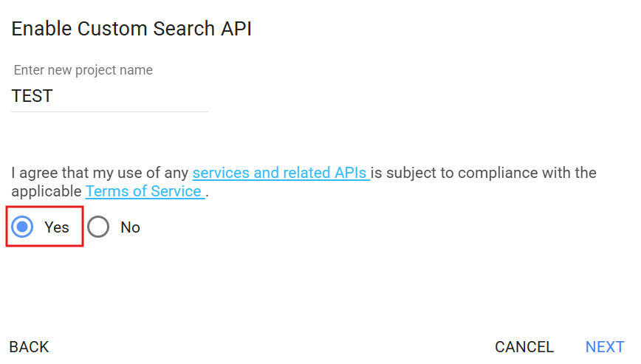Agree to terms by choosing Yes
Image resolution: width=641 pixels, height=364 pixels.
[x=23, y=227]
